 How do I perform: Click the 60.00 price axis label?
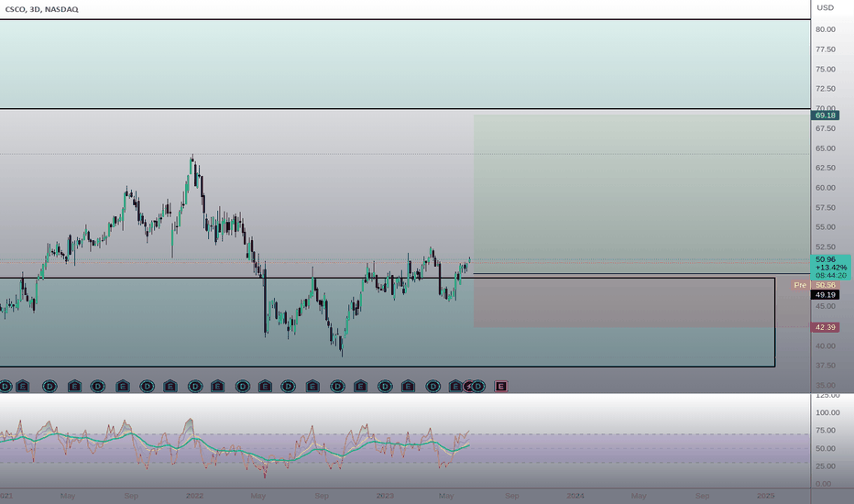pos(825,188)
